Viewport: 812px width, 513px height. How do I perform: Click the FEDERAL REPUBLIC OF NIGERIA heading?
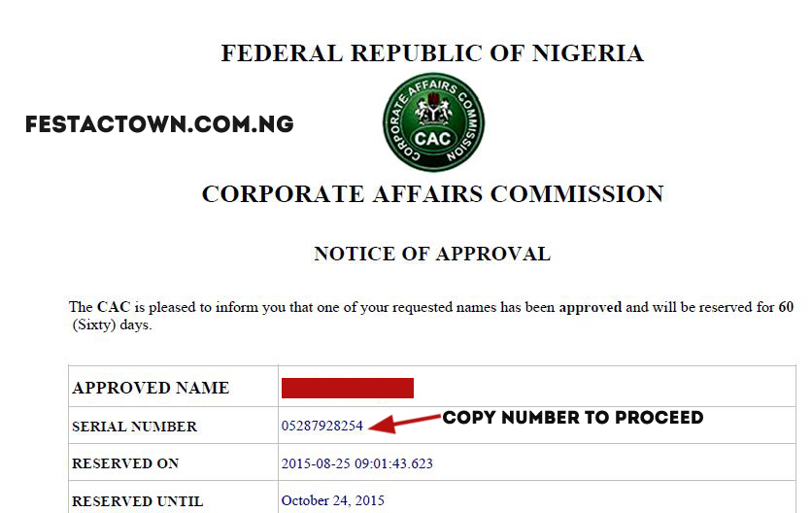coord(432,53)
